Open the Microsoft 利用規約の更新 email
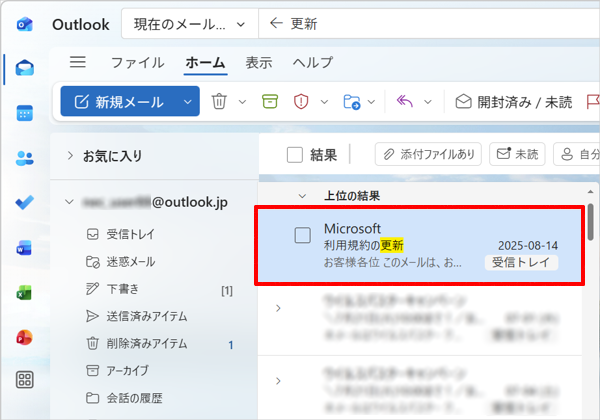Viewport: 600px width, 420px height. (420, 246)
